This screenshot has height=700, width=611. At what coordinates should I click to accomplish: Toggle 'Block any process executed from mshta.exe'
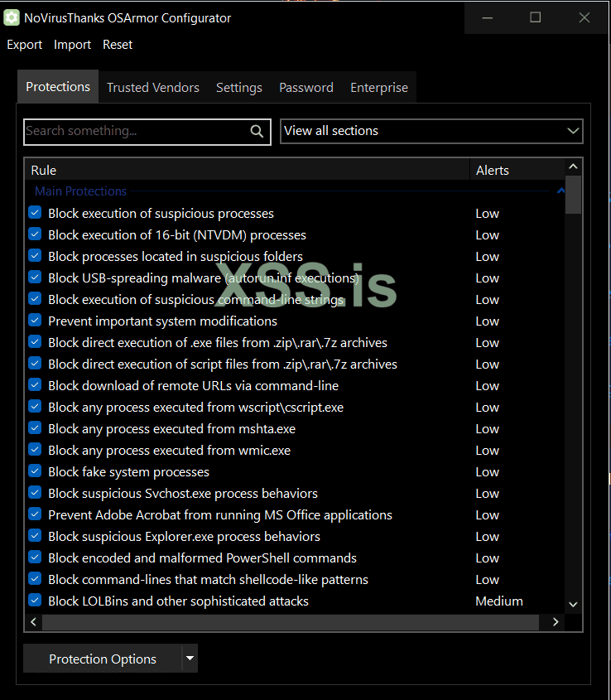[35, 427]
